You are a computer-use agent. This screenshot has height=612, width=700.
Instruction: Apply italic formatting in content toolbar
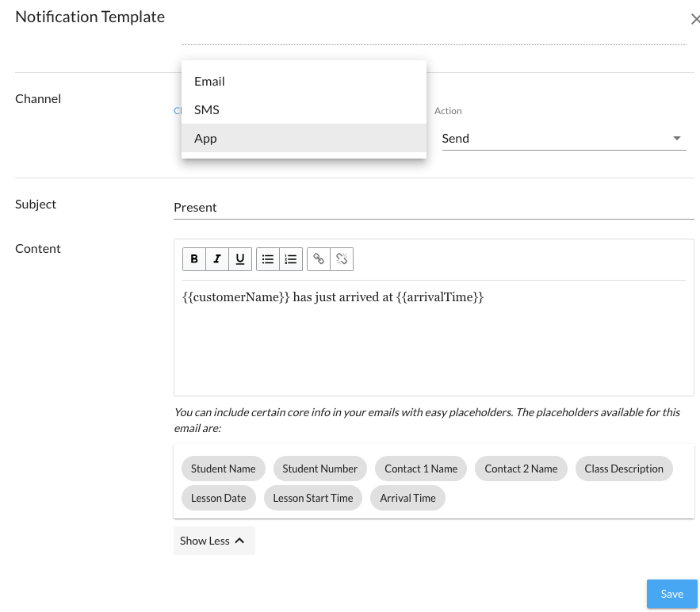click(217, 259)
